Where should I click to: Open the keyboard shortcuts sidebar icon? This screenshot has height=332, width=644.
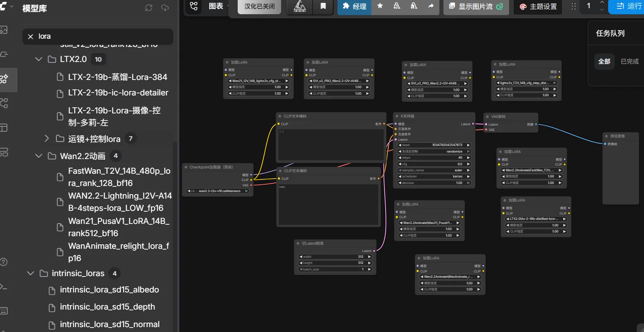pos(4,311)
